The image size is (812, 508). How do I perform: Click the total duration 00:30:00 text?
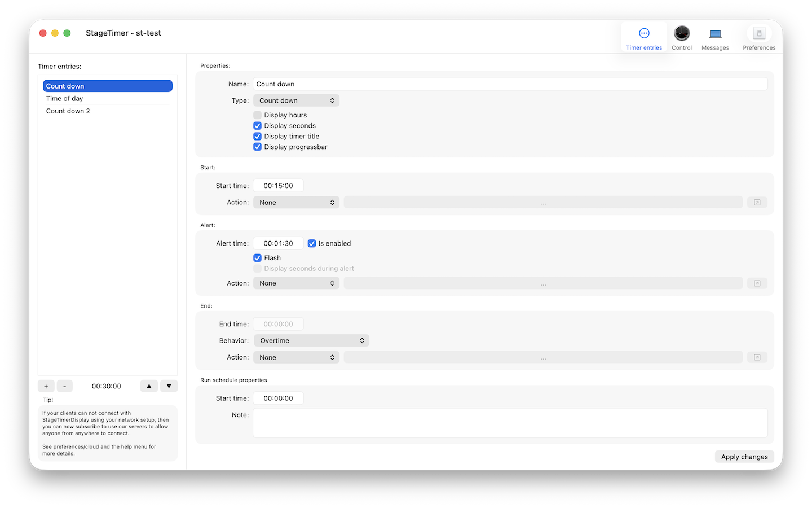pos(107,386)
